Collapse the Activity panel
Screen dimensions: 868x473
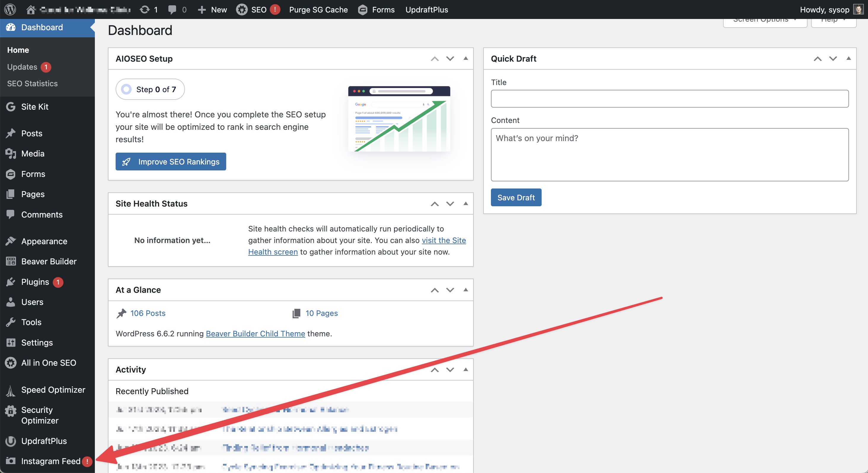466,369
